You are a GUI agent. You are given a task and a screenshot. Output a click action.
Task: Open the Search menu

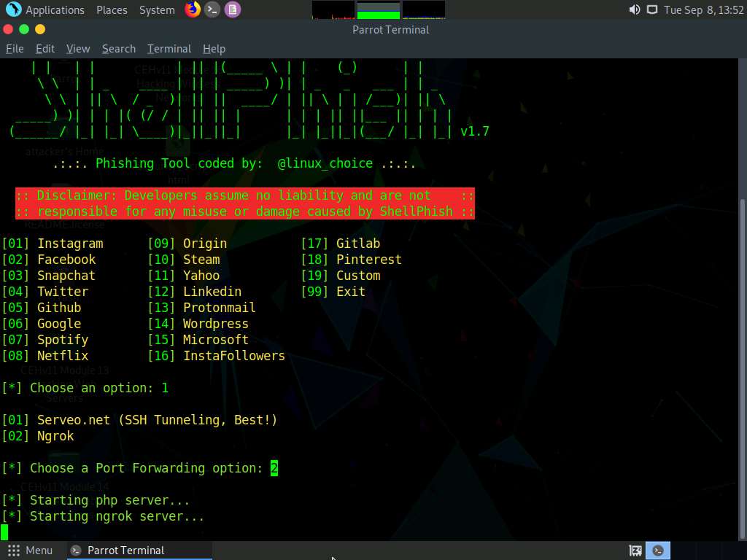click(x=119, y=49)
